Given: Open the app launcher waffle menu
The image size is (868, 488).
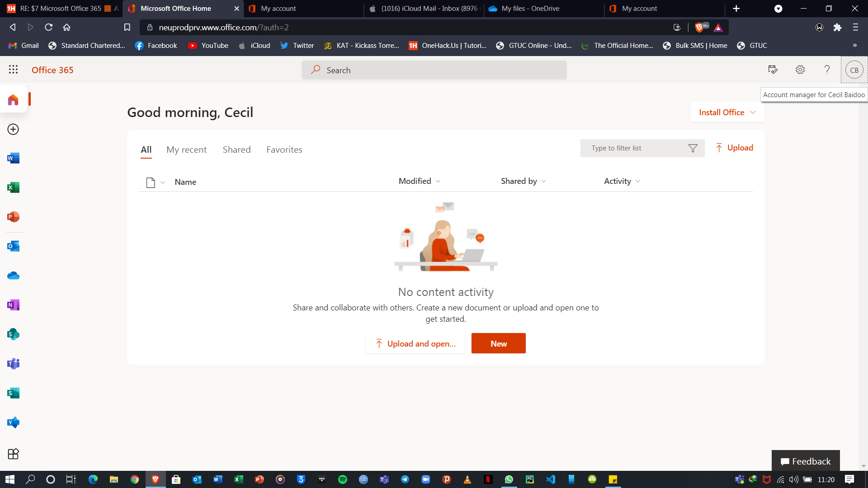Looking at the screenshot, I should point(13,70).
